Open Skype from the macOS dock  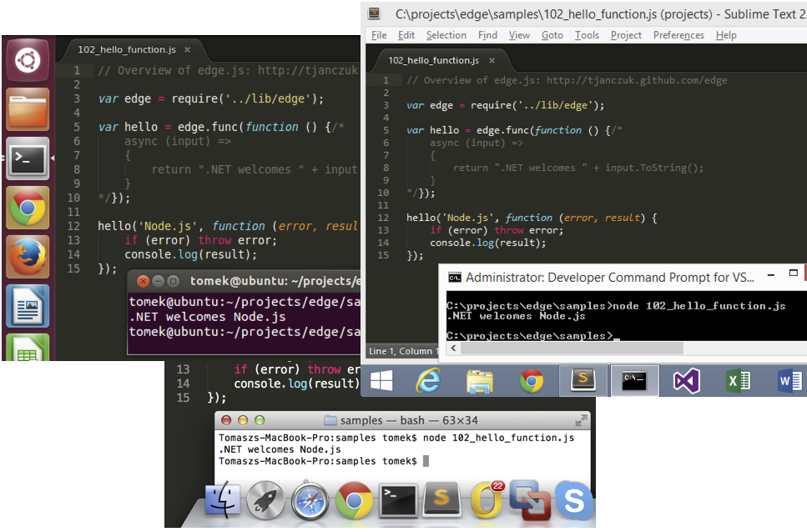point(573,499)
